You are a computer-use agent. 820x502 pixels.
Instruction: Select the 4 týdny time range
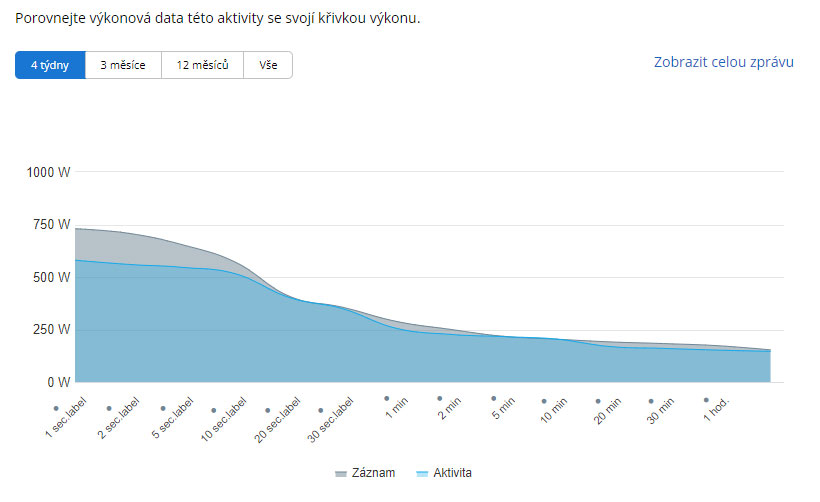50,66
